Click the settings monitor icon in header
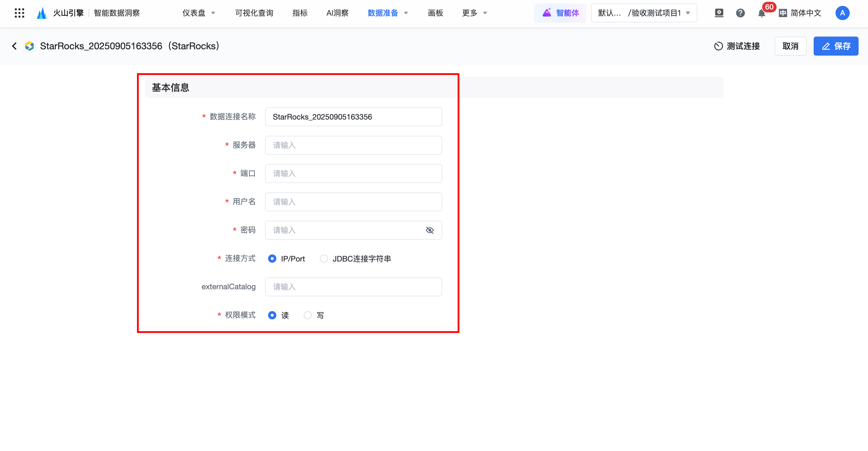The width and height of the screenshot is (868, 451). [x=719, y=13]
